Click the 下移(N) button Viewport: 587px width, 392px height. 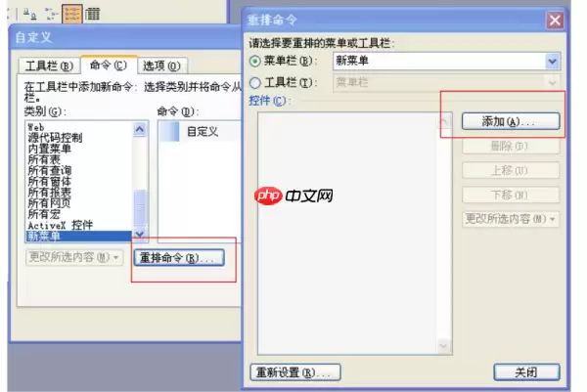click(511, 195)
